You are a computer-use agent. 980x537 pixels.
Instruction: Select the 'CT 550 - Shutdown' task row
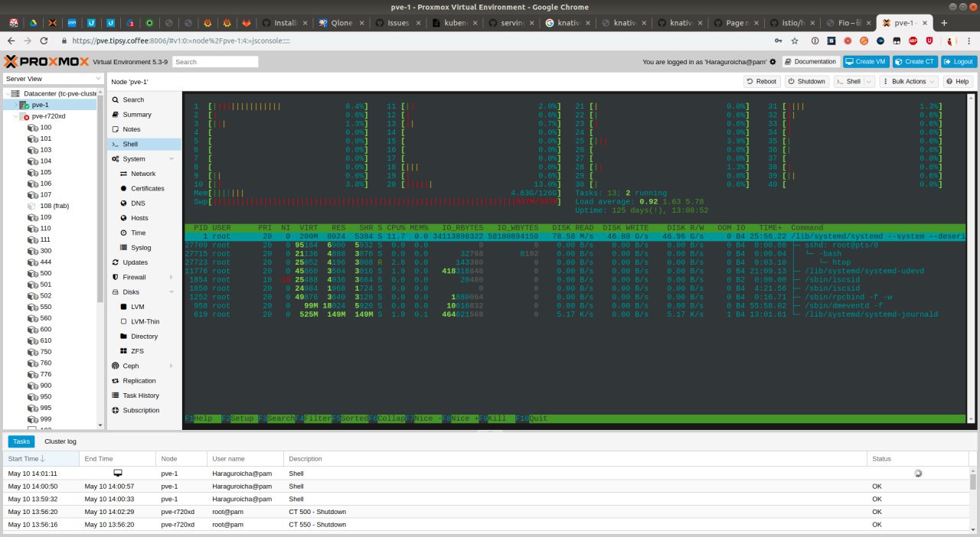click(485, 525)
